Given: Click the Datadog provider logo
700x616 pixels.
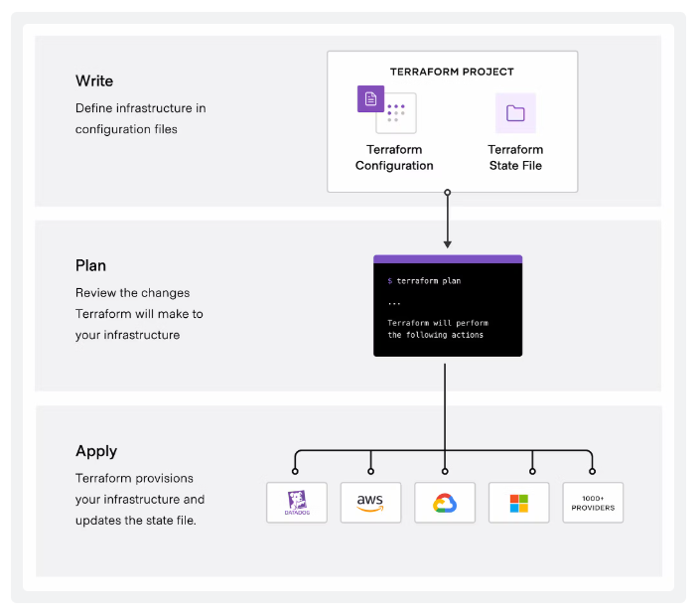Looking at the screenshot, I should (297, 503).
